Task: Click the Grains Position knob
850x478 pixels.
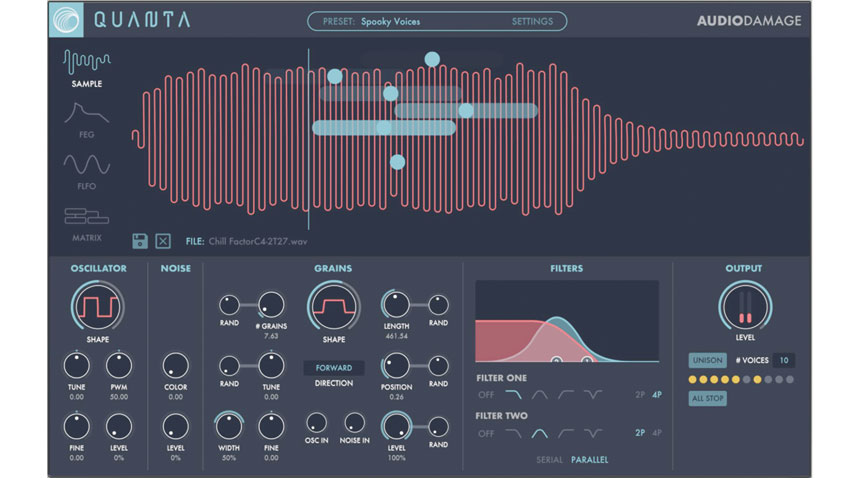Action: coord(396,366)
